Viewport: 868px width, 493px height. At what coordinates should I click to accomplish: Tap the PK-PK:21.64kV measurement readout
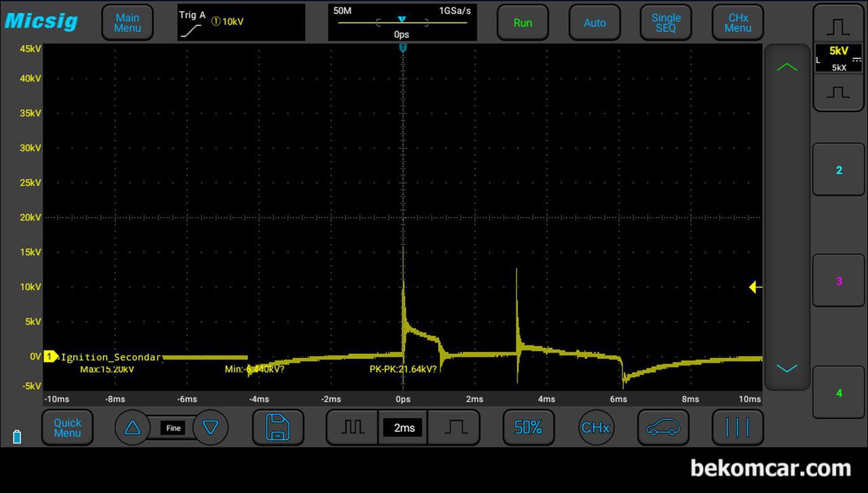point(403,370)
